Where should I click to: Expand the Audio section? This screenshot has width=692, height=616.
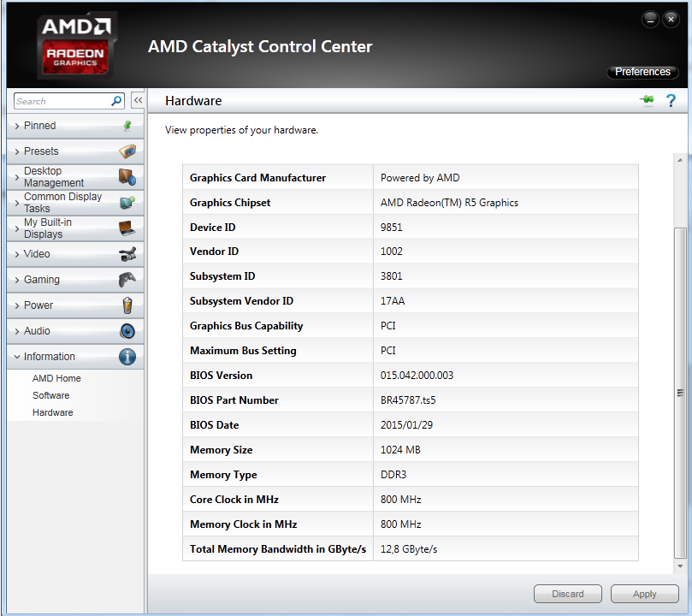pos(75,331)
